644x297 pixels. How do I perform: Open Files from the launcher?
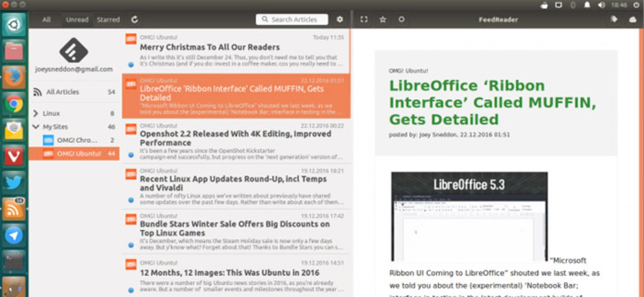point(13,51)
